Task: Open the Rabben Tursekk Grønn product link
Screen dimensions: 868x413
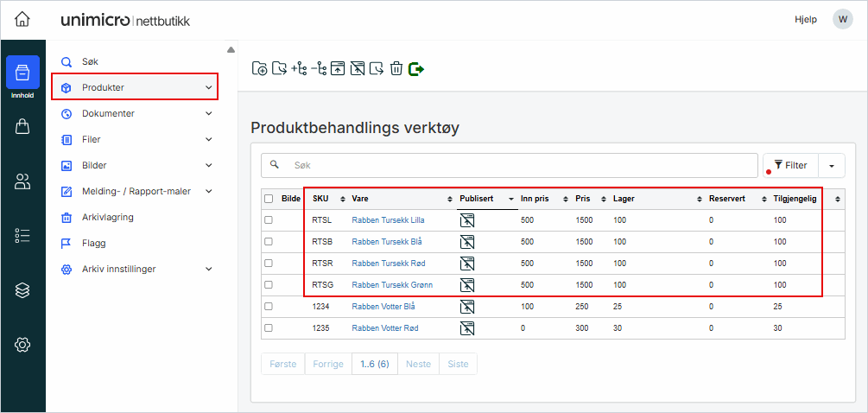Action: pos(392,285)
